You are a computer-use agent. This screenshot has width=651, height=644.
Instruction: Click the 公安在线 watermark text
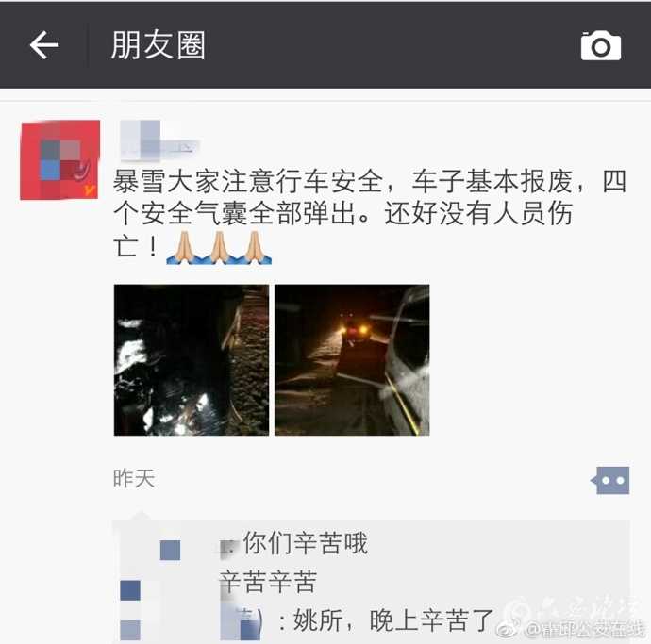(x=585, y=630)
